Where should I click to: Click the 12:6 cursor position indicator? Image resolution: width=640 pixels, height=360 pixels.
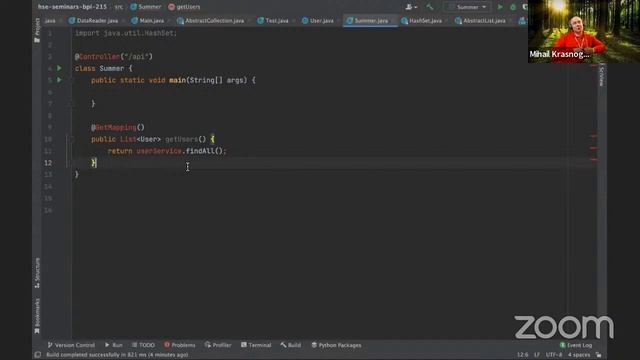[523, 355]
